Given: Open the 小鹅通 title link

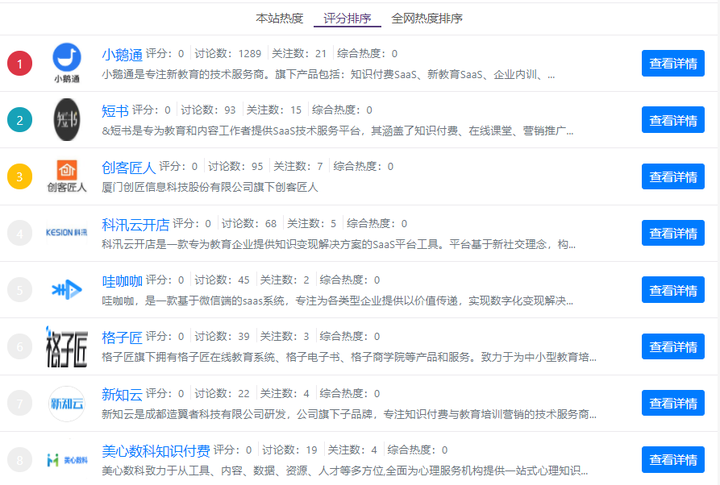Looking at the screenshot, I should point(122,55).
